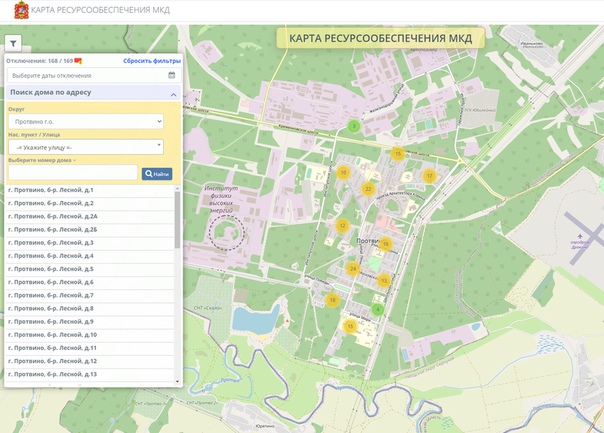Open the Округ dropdown showing Протвино г.о.
This screenshot has height=433, width=604.
[x=85, y=121]
